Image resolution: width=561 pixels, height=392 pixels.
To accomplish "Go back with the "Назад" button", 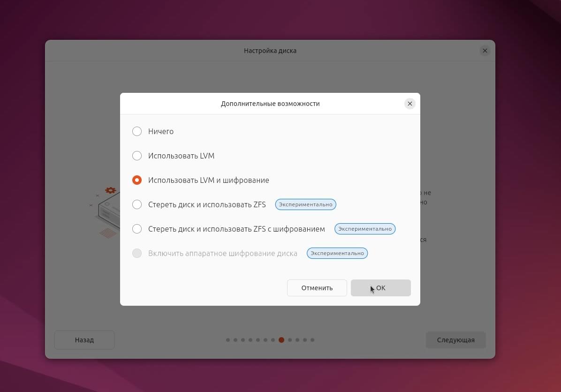I will coord(84,340).
